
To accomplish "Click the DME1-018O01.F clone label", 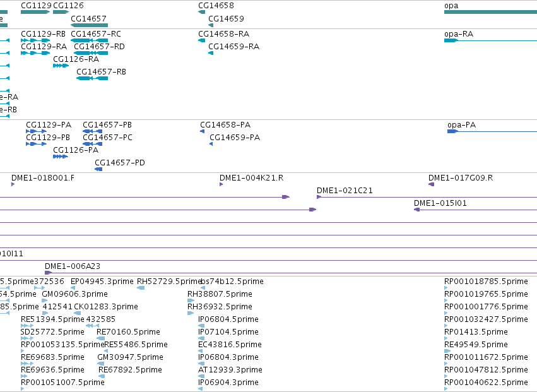I will coord(43,178).
